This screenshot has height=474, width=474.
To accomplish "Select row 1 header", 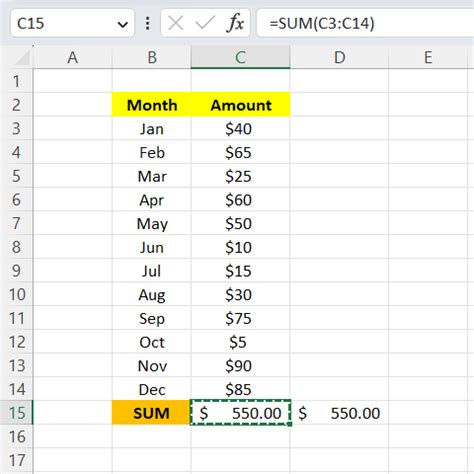I will pos(17,81).
